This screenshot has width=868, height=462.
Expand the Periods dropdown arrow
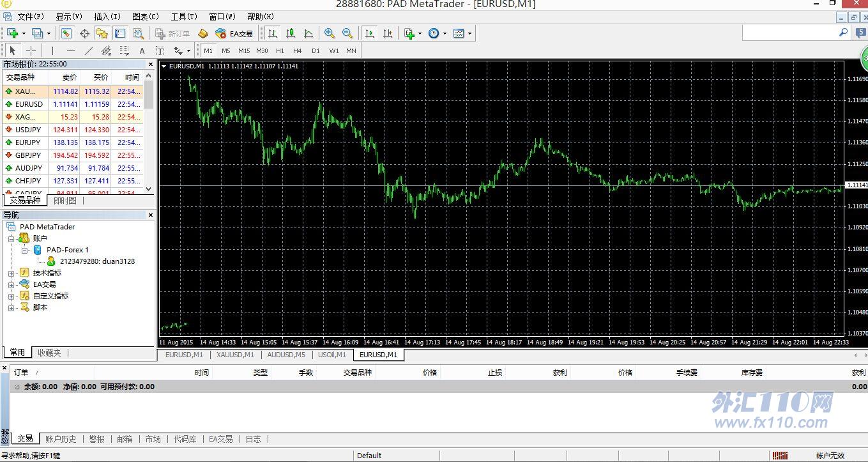445,33
